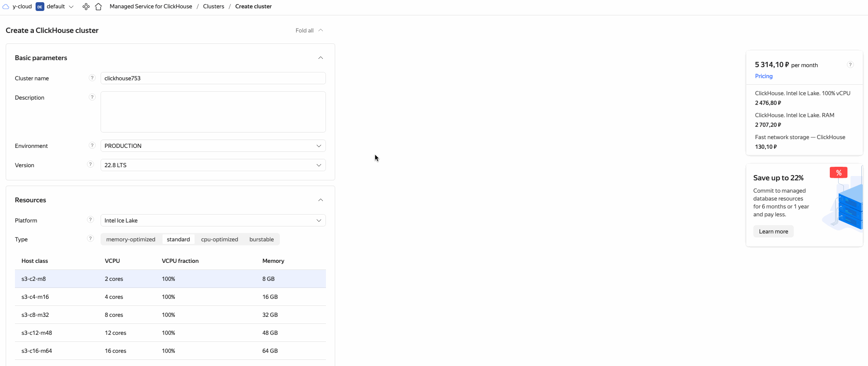Click the VCPU fraction column header
868x366 pixels.
[180, 261]
